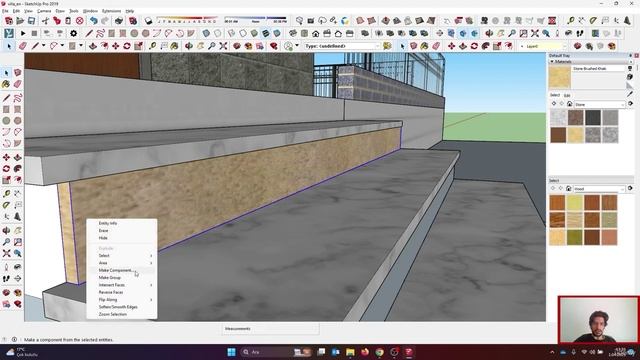Toggle the Shaded With Textures style icon

pos(266,33)
